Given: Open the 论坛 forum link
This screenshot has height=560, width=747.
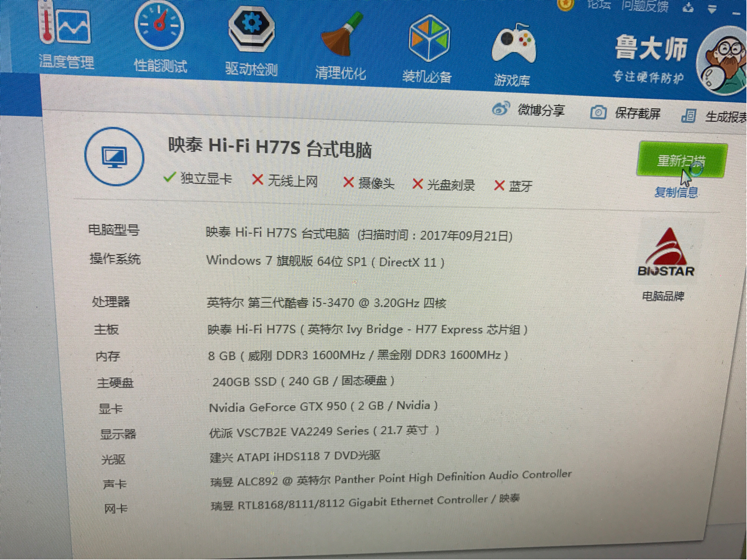Looking at the screenshot, I should tap(598, 4).
